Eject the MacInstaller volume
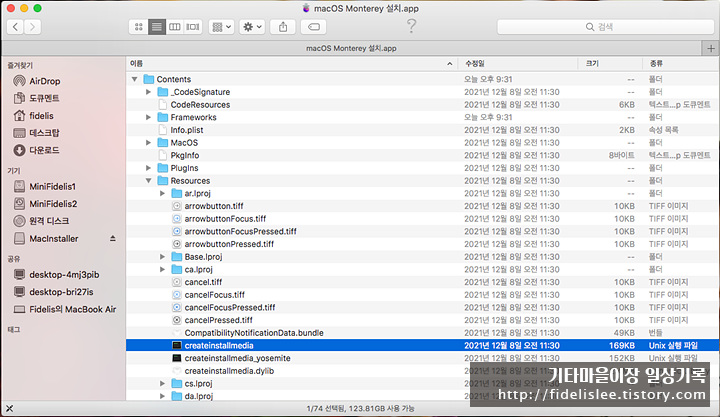 (x=112, y=238)
